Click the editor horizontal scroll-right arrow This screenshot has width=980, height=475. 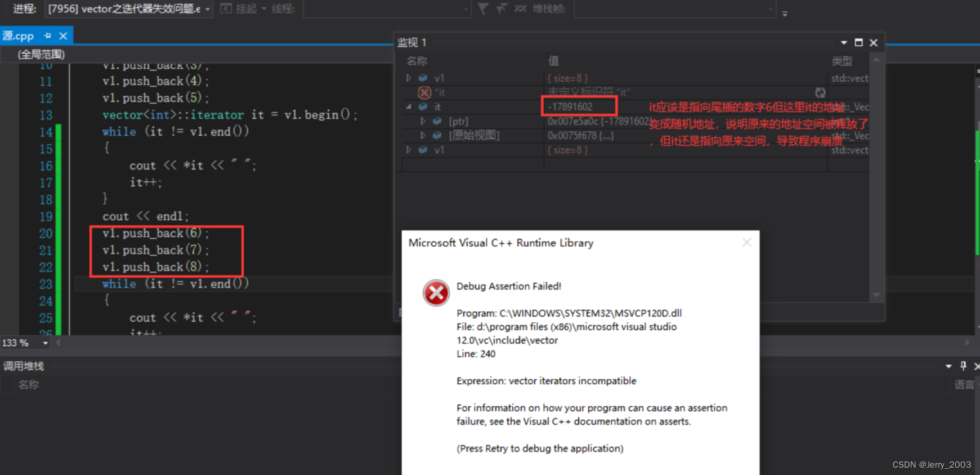click(x=967, y=343)
